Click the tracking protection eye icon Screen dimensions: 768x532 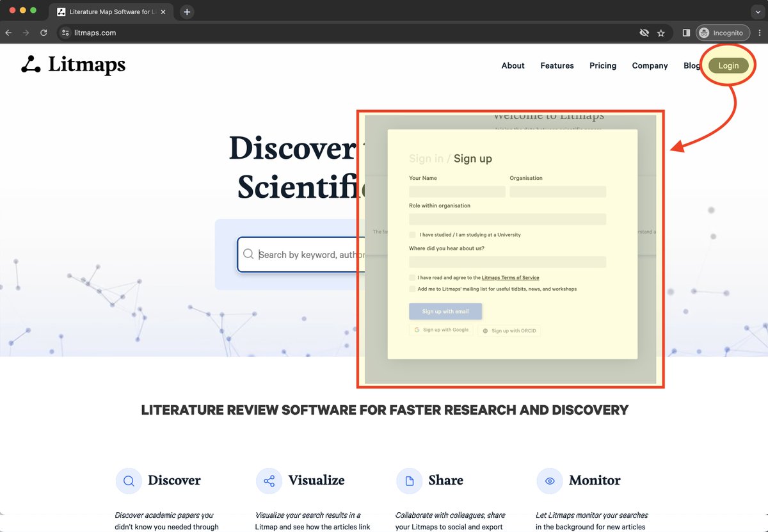644,33
